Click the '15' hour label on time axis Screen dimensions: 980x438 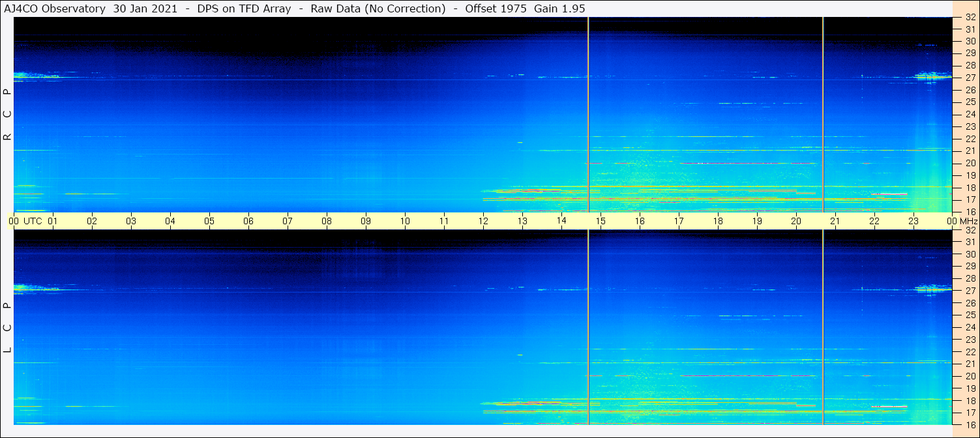(601, 221)
